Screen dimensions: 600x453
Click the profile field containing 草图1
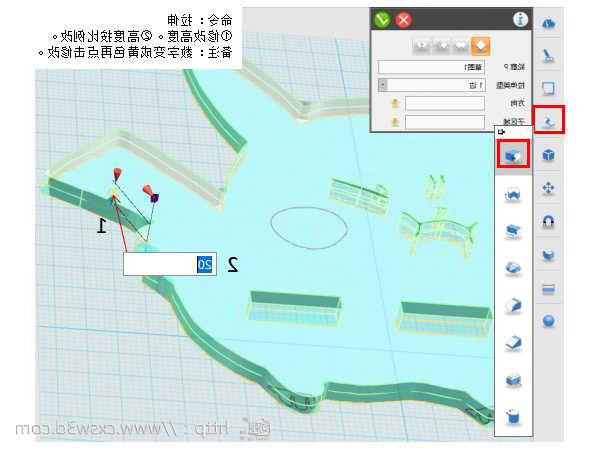(431, 67)
